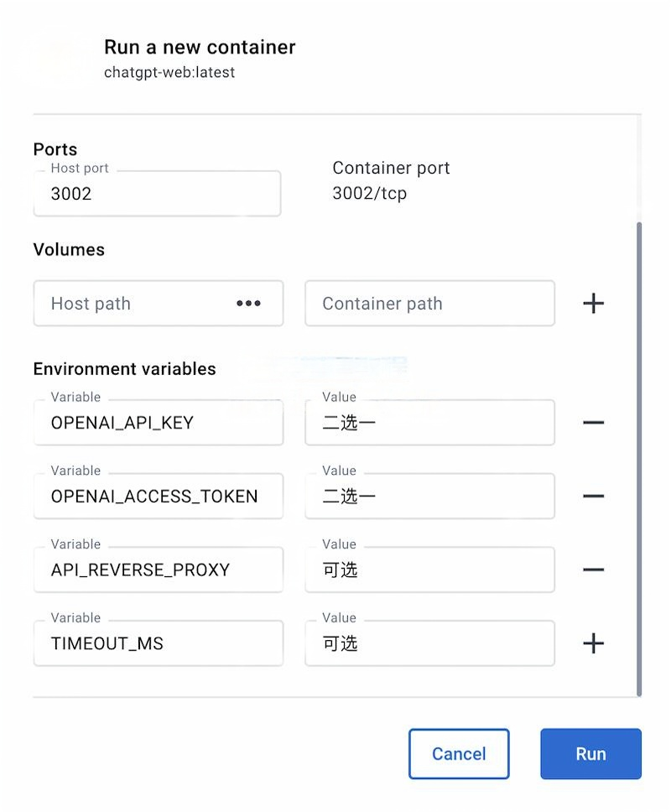Edit the Host port 3002 field
The width and height of the screenshot is (671, 812).
click(158, 193)
